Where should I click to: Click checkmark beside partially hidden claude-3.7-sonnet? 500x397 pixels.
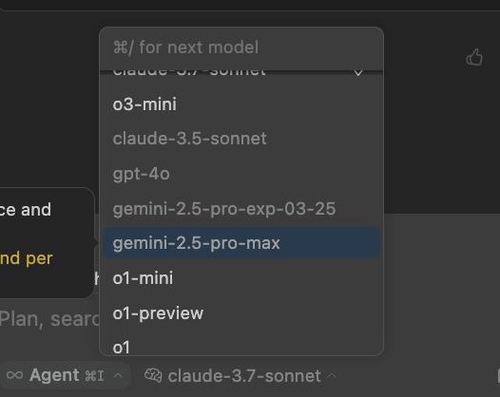point(358,72)
